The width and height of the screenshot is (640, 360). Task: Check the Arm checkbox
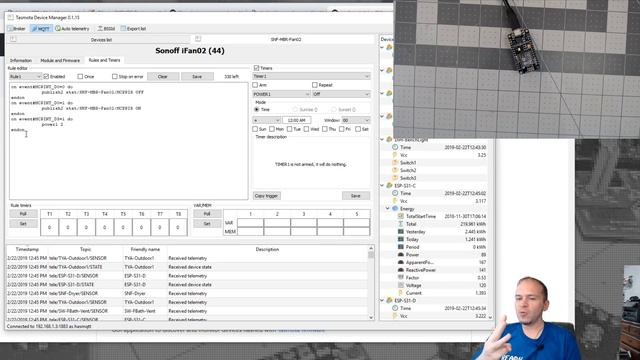[x=255, y=85]
